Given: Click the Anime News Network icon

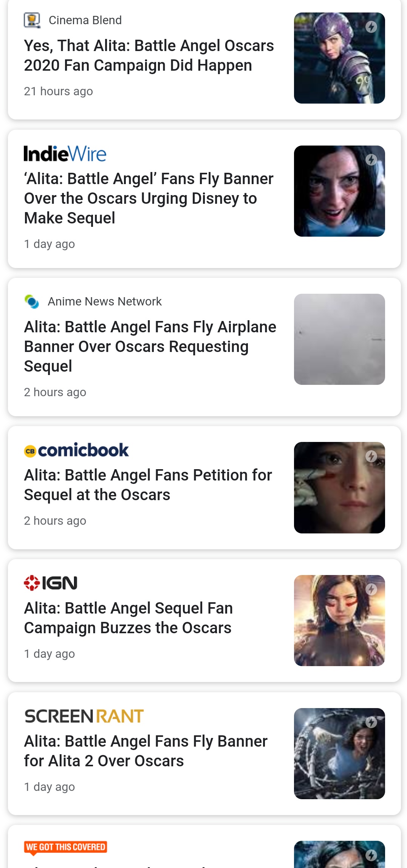Looking at the screenshot, I should [x=32, y=302].
